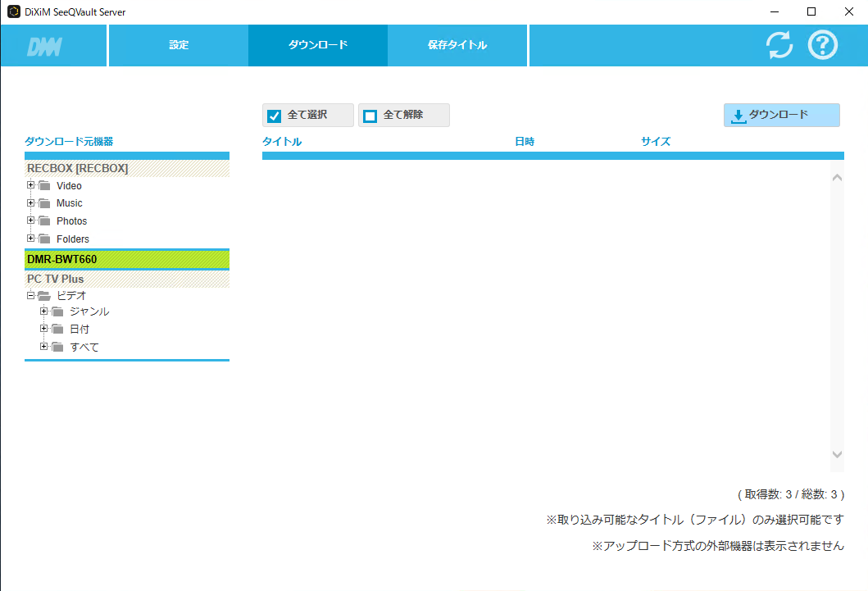Click the DiXiM logo in header
The image size is (868, 591).
pos(44,46)
